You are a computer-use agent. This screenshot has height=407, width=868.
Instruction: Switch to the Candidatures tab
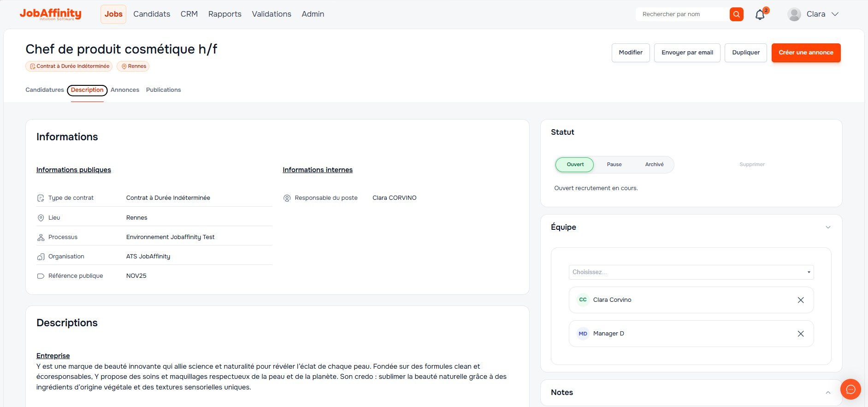click(x=45, y=90)
